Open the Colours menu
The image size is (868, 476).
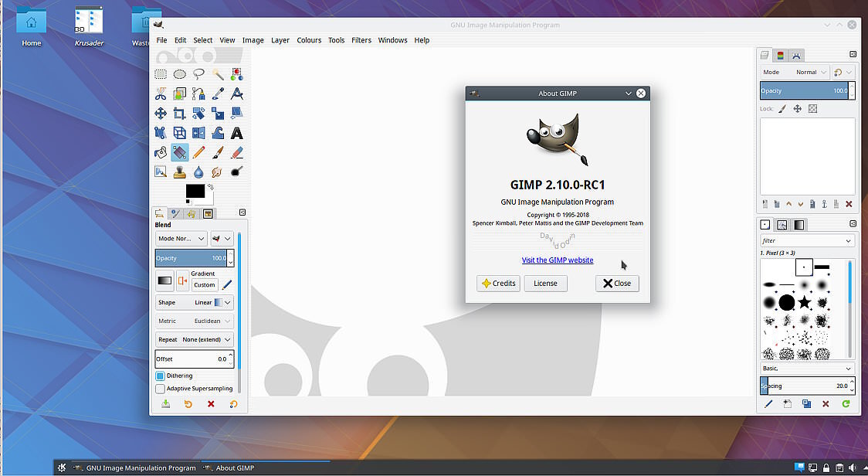click(x=309, y=40)
